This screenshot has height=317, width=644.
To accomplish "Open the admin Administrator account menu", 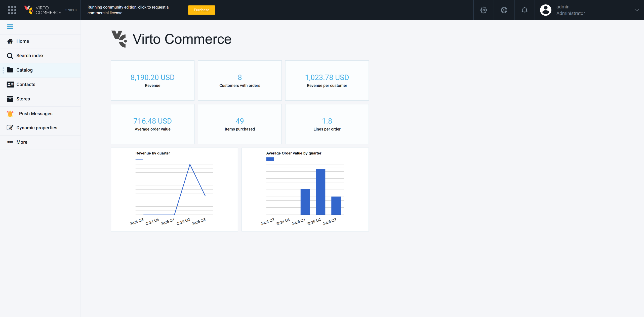I will click(570, 10).
